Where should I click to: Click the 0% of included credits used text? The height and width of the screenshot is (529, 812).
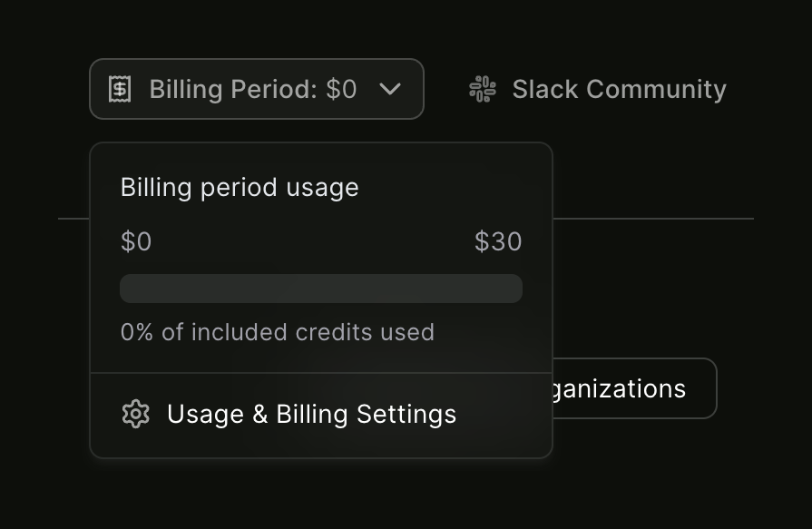(x=278, y=332)
